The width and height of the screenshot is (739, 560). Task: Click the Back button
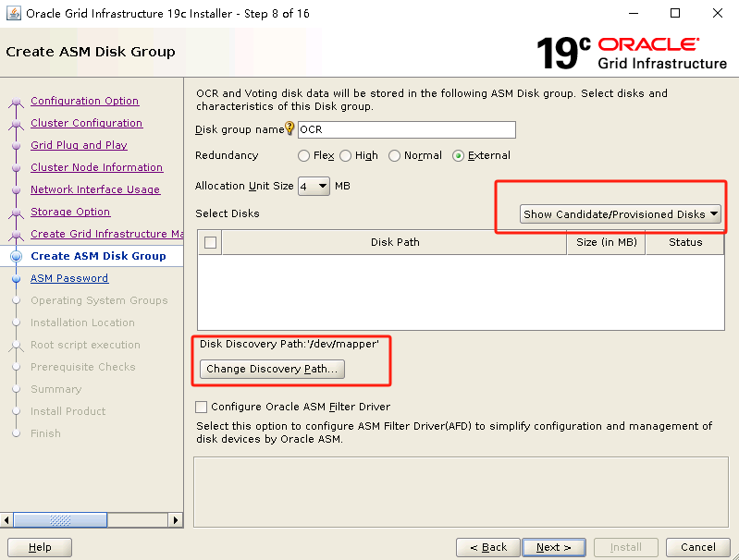487,547
